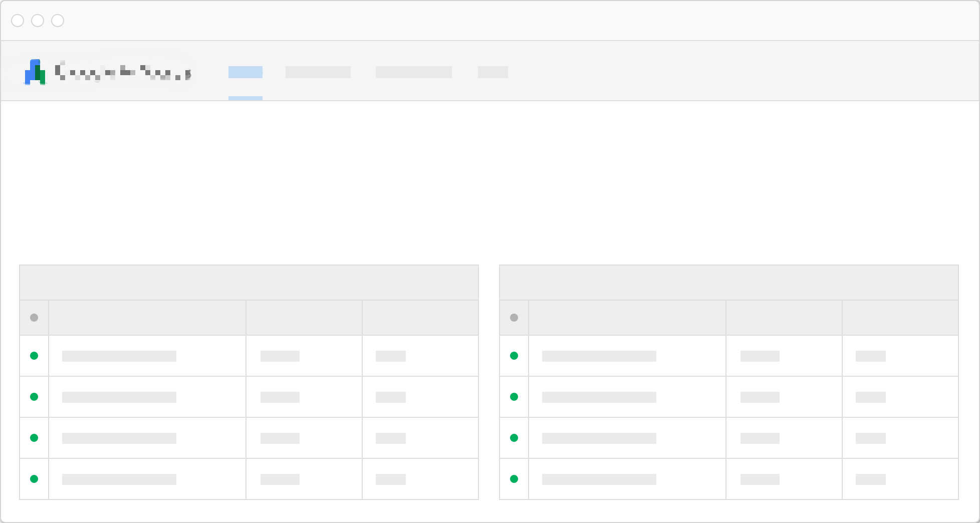
Task: Click green status dot in left table's second row
Action: click(34, 397)
